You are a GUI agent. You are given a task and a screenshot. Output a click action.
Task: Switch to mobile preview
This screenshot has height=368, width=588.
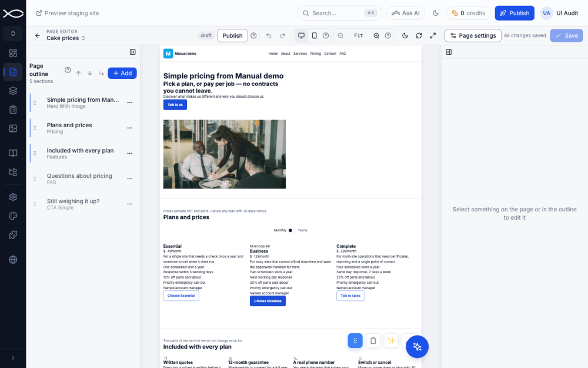[x=314, y=36]
